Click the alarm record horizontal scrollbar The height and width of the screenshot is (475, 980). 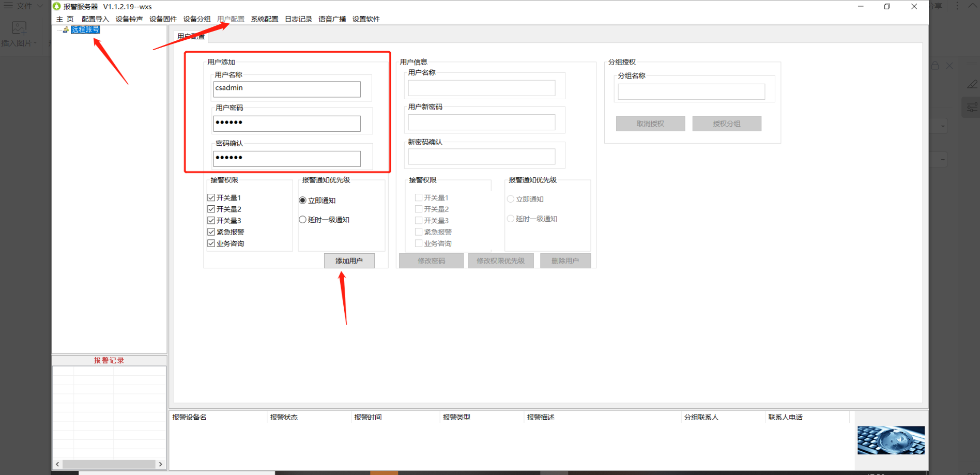109,464
